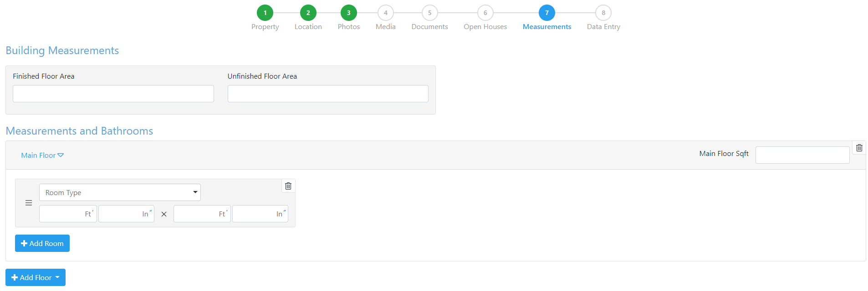Click the Measurements and Bathrooms heading
This screenshot has width=868, height=291.
pos(79,131)
